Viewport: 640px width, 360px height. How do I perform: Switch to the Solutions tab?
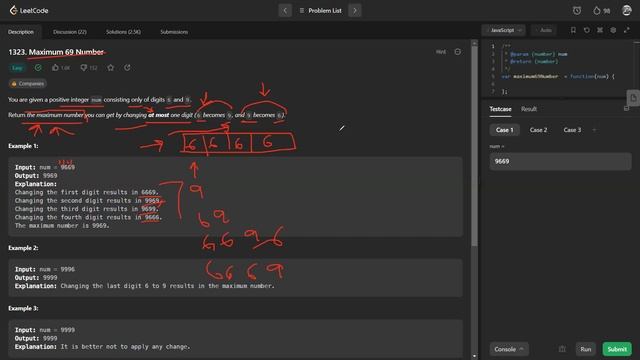click(x=123, y=32)
